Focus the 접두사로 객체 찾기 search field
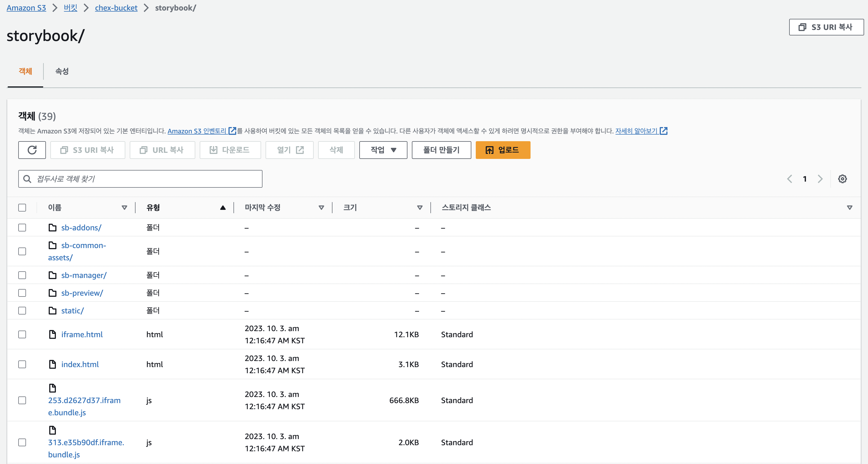The width and height of the screenshot is (868, 464). 140,179
